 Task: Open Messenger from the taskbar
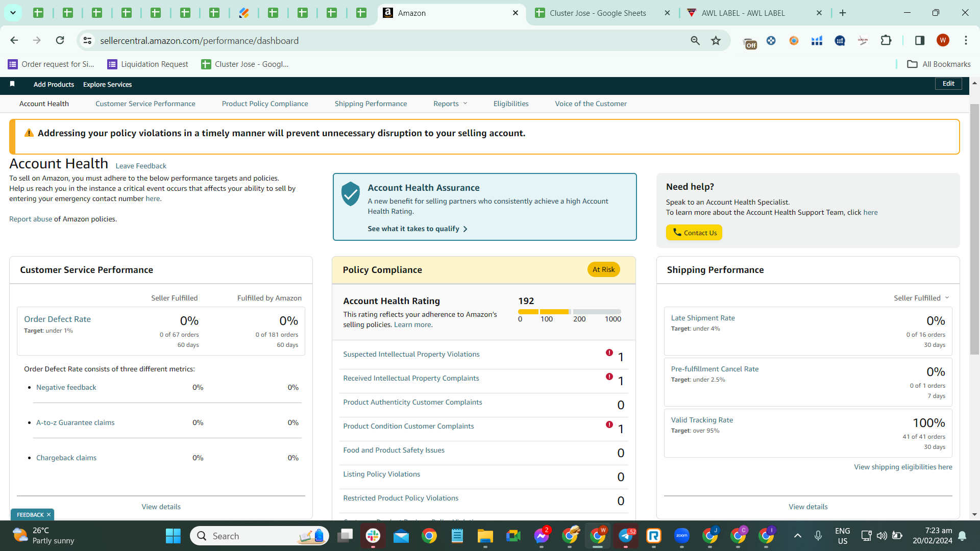[542, 536]
